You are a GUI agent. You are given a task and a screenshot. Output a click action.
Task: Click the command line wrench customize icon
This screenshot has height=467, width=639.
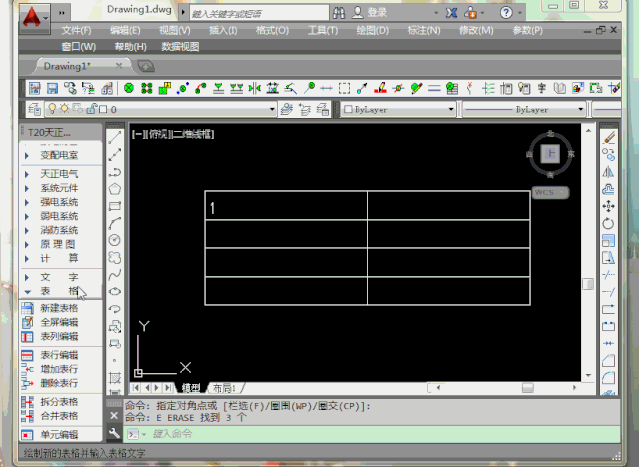pos(114,433)
